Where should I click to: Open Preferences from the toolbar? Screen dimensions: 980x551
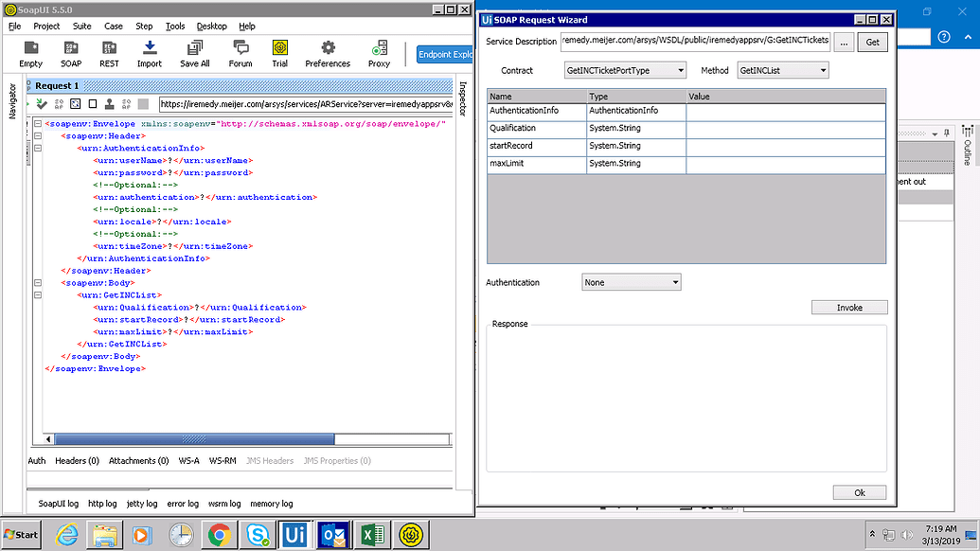coord(328,53)
